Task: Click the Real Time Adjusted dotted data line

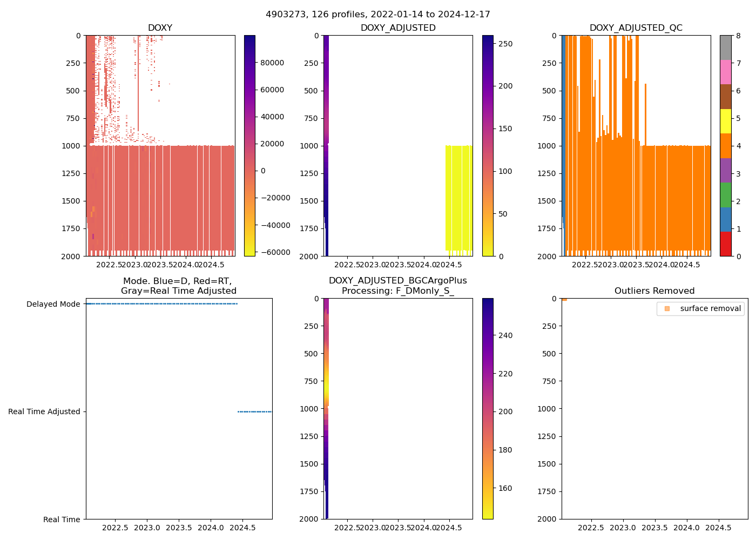Action: tap(254, 411)
